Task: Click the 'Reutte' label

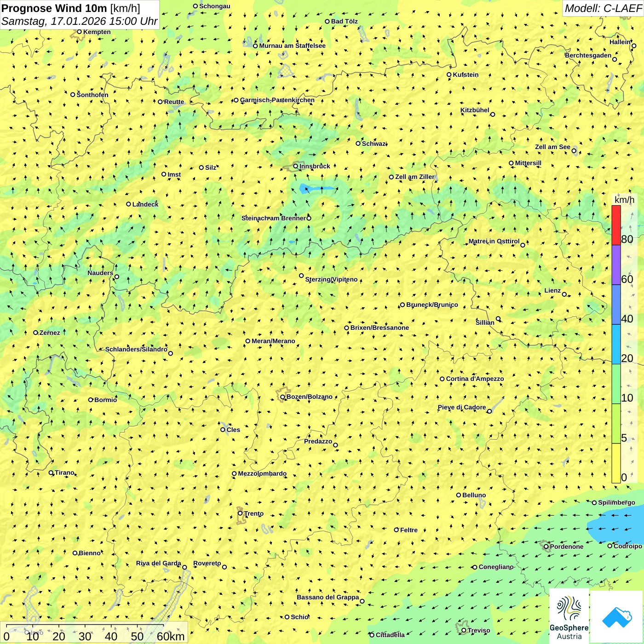Action: pyautogui.click(x=174, y=102)
